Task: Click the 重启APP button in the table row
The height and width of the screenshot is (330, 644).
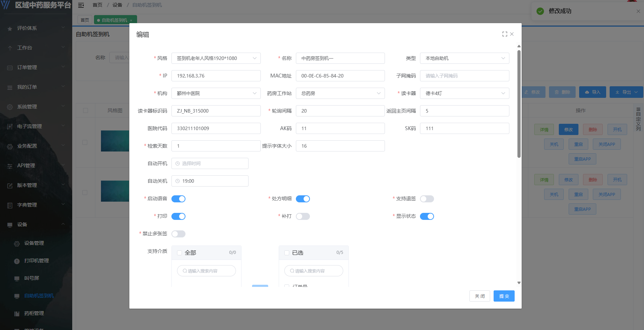Action: (x=582, y=159)
